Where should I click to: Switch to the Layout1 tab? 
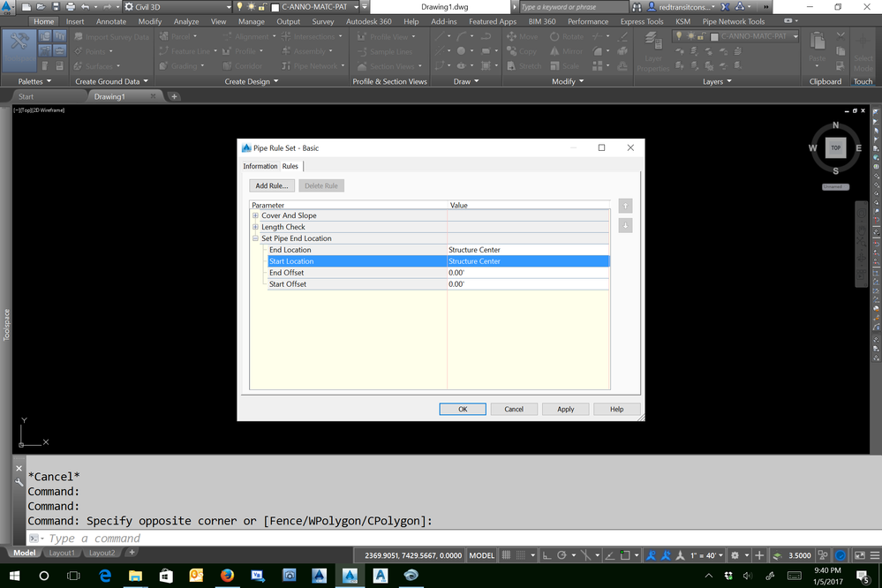tap(61, 553)
